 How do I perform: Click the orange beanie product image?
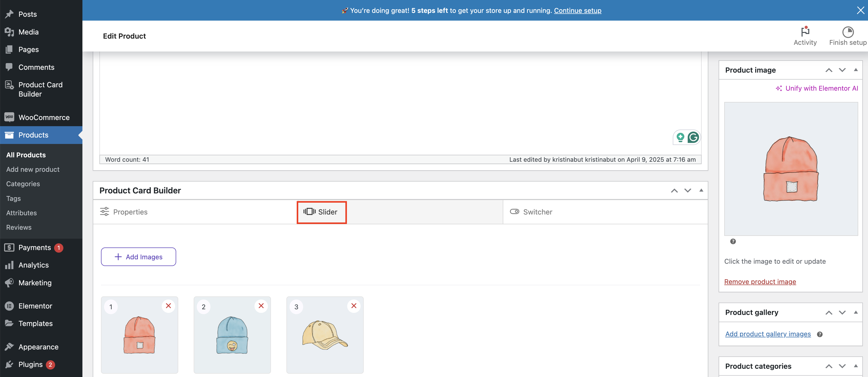click(791, 169)
